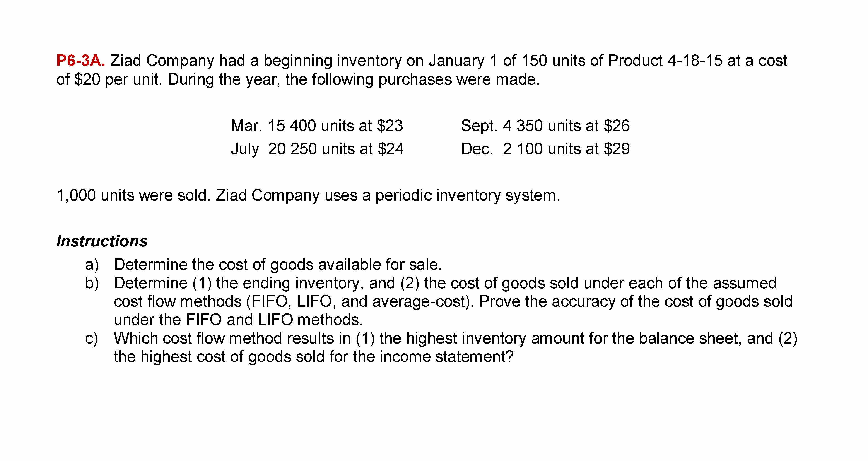Click the list marker "a)"
Image resolution: width=868 pixels, height=461 pixels.
tap(92, 265)
